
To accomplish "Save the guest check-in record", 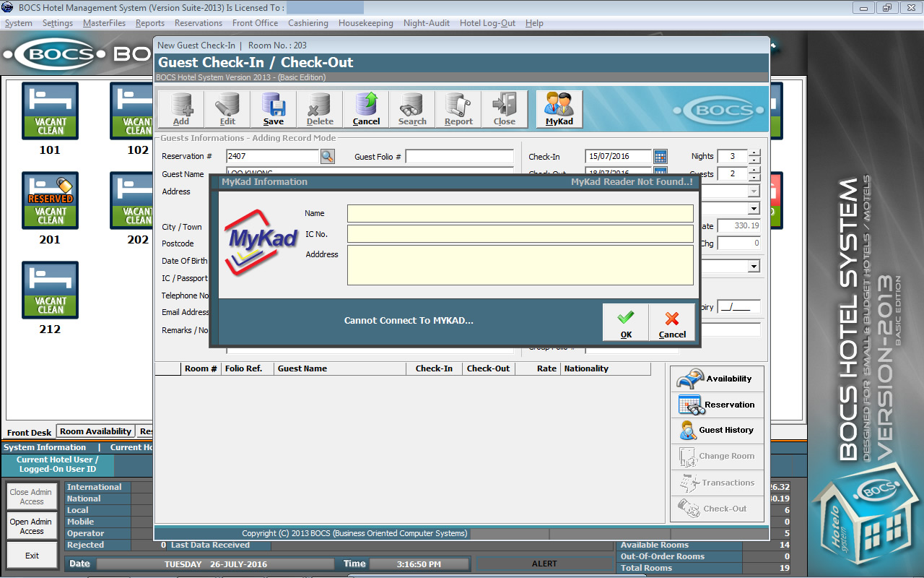I will coord(274,110).
